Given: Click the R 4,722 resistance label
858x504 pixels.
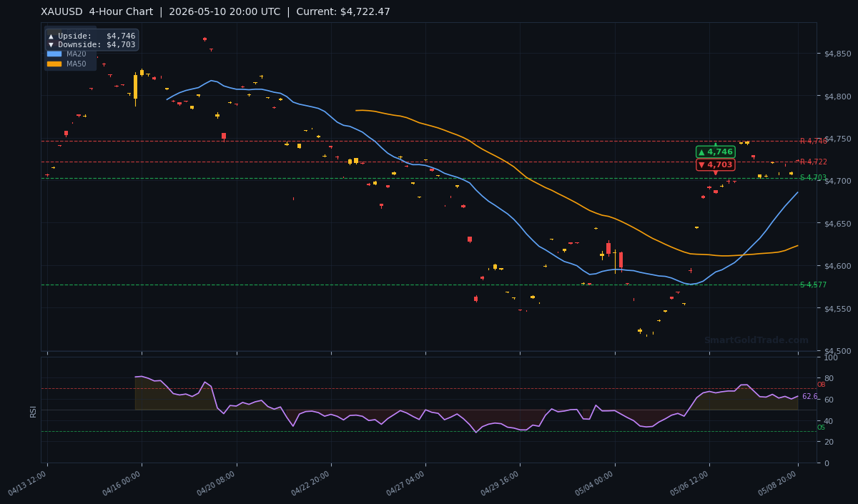Looking at the screenshot, I should click(x=813, y=162).
